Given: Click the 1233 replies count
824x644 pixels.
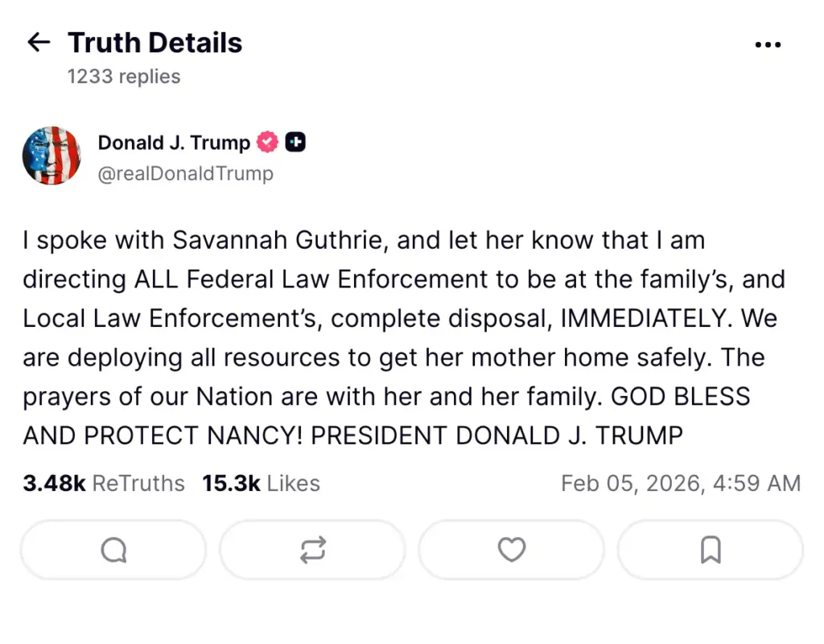Looking at the screenshot, I should (x=124, y=76).
